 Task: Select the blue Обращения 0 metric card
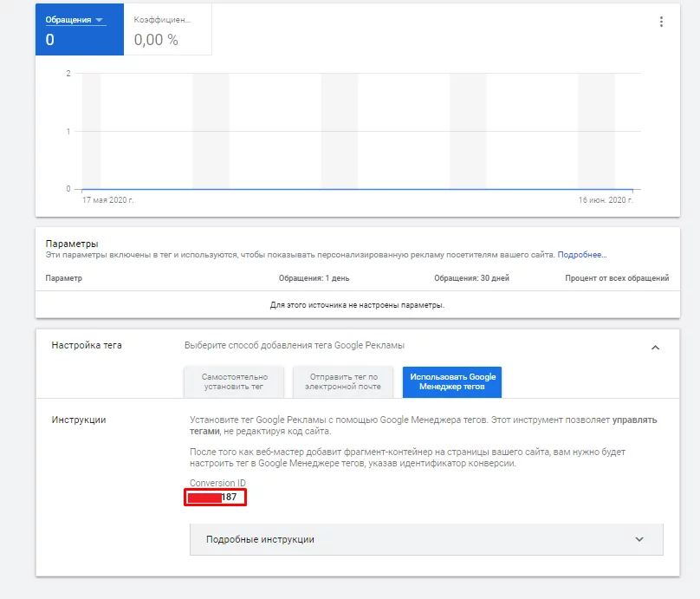[80, 29]
